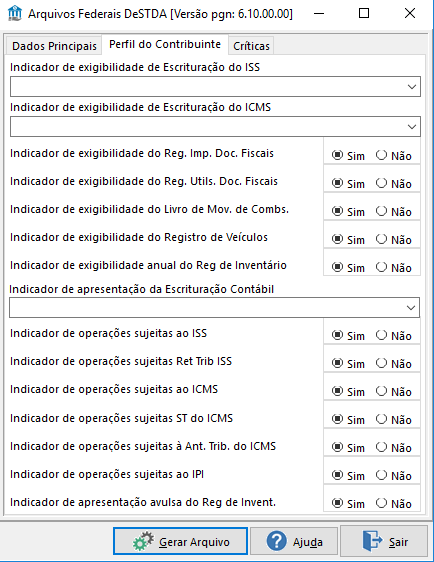Viewport: 434px width, 562px height.
Task: Open the Escrituração do ICMS dropdown arrow
Action: (412, 127)
